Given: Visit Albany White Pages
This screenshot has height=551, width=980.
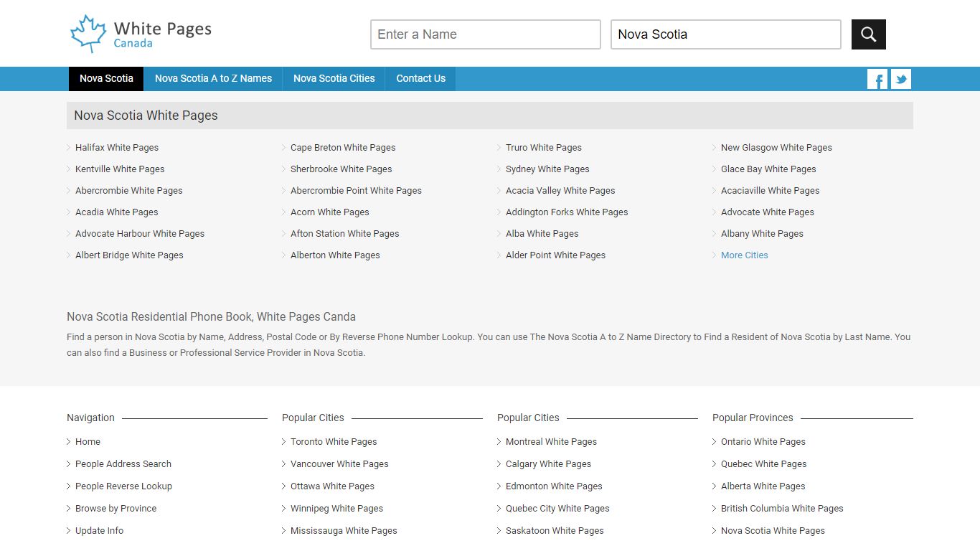Looking at the screenshot, I should point(762,234).
